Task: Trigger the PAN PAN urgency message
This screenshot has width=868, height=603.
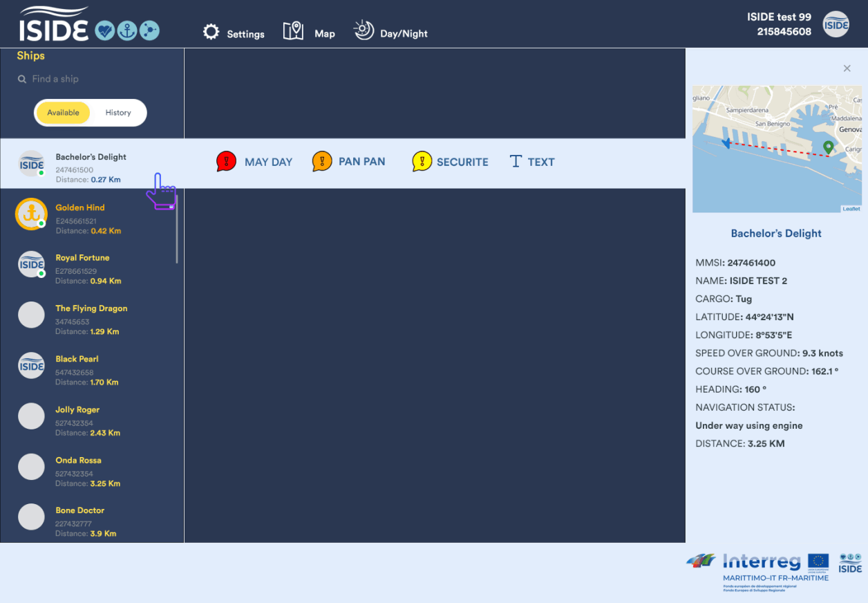Action: tap(349, 162)
